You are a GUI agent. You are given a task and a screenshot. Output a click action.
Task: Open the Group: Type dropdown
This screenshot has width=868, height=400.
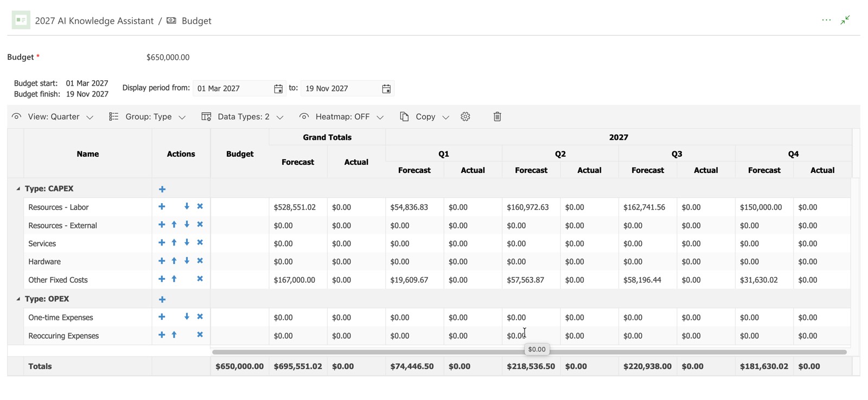click(x=148, y=117)
